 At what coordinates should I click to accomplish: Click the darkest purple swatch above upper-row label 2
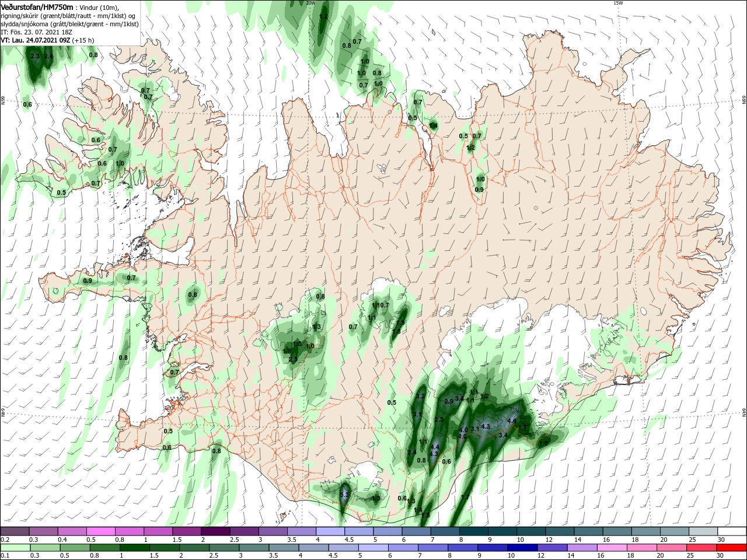pyautogui.click(x=215, y=531)
